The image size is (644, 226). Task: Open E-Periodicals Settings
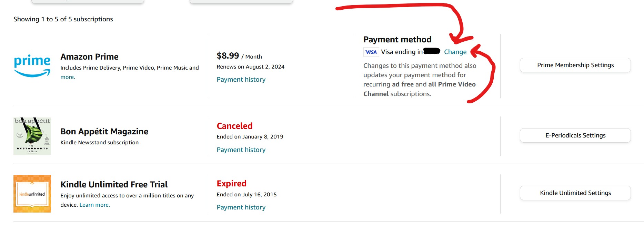point(575,135)
